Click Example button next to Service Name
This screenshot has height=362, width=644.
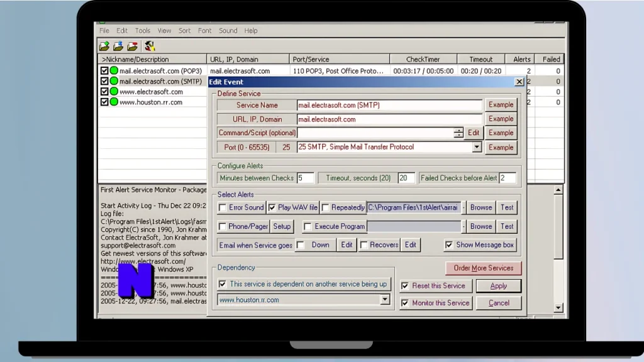pyautogui.click(x=501, y=105)
